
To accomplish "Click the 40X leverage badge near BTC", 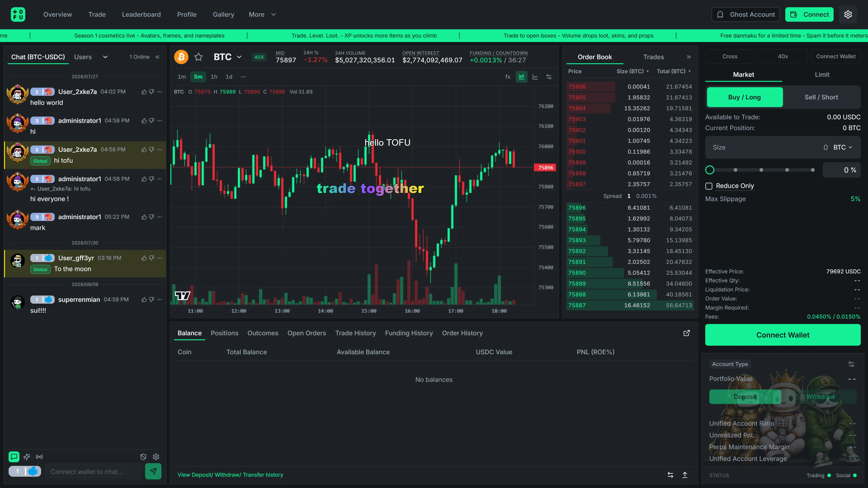I will pyautogui.click(x=259, y=57).
